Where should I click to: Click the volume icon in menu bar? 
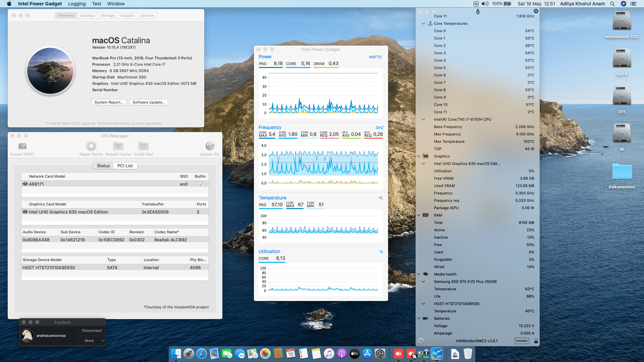[x=485, y=4]
